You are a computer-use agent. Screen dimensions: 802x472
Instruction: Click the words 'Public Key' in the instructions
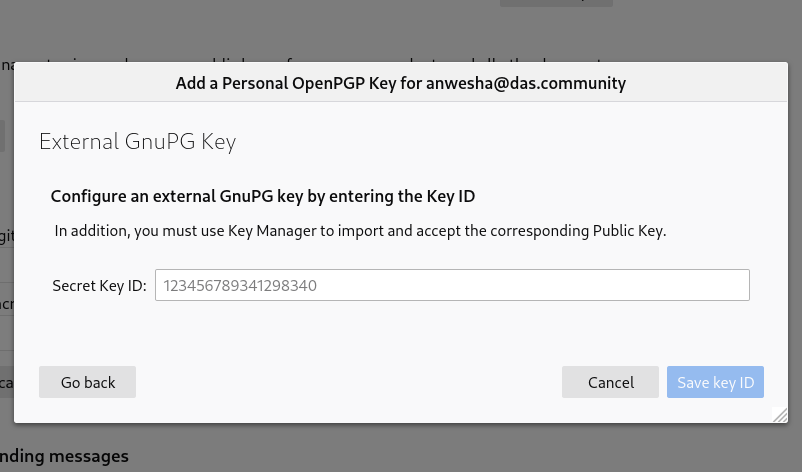pyautogui.click(x=628, y=231)
